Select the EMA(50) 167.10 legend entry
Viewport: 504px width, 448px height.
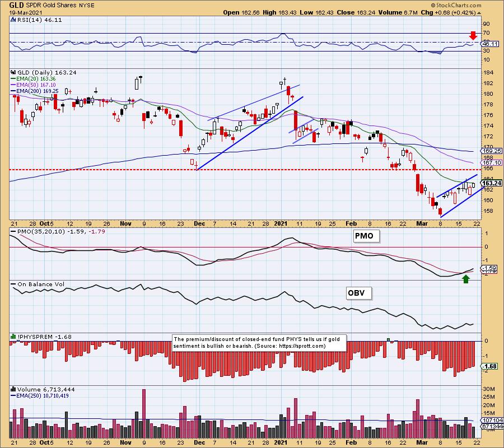point(33,85)
